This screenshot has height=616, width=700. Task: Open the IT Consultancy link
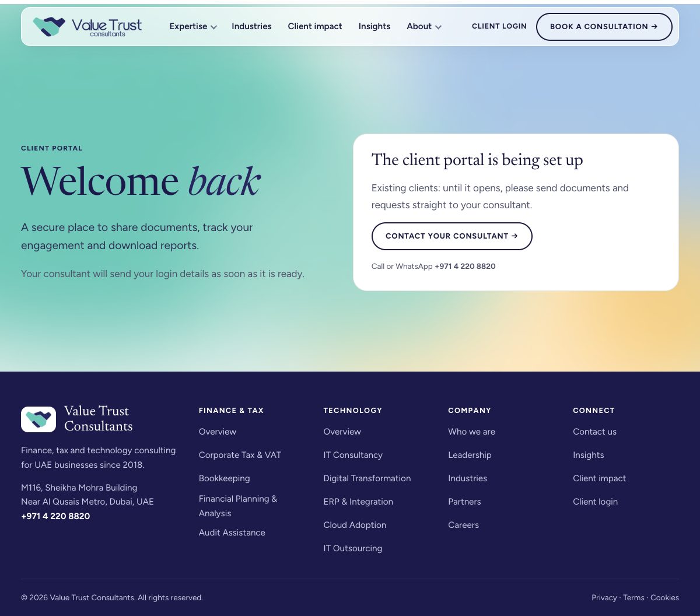tap(353, 455)
